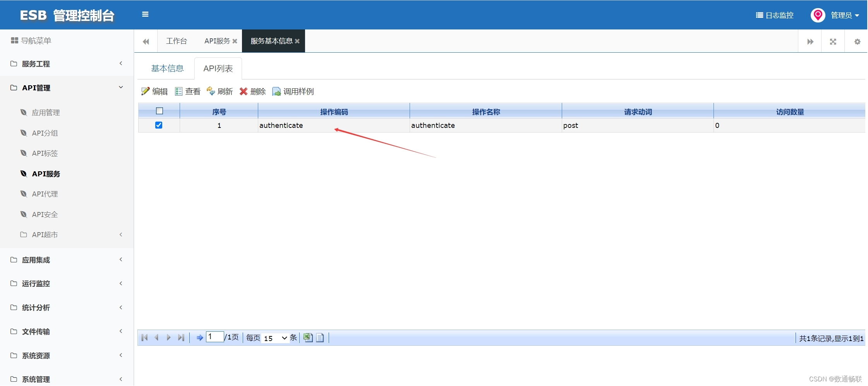Collapse the API管理 sidebar menu
The height and width of the screenshot is (386, 868).
[x=67, y=88]
